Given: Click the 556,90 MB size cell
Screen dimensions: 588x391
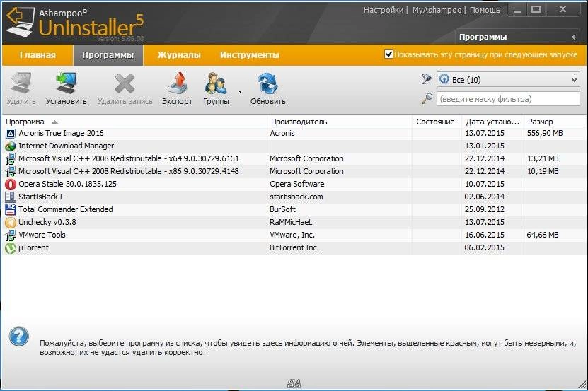Looking at the screenshot, I should 545,133.
